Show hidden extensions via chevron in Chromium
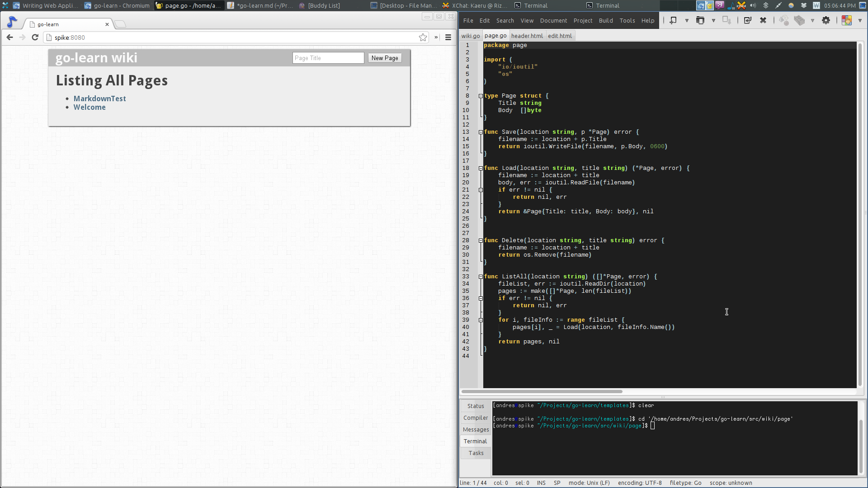Viewport: 868px width, 488px height. (x=436, y=38)
